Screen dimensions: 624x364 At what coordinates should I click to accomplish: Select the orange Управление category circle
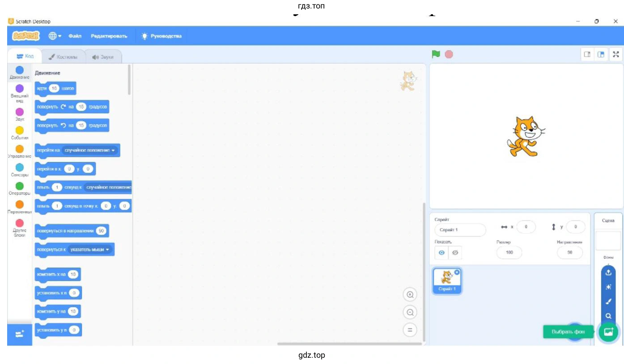[20, 149]
